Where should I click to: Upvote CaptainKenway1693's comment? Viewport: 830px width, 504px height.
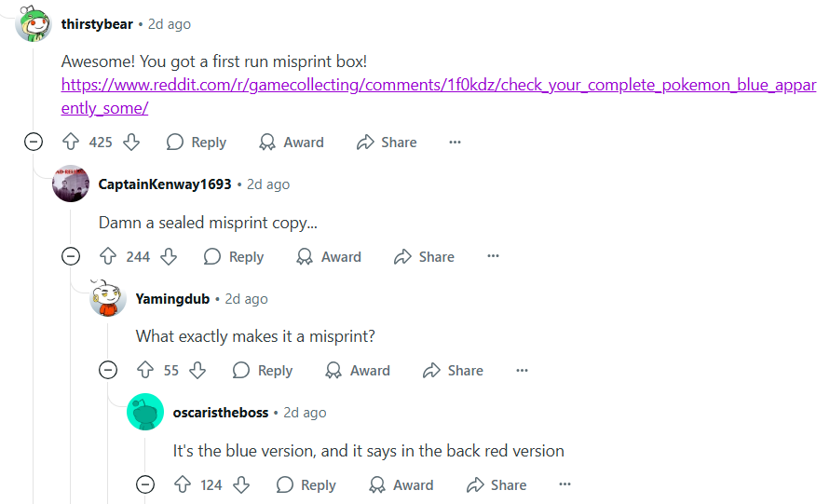click(108, 257)
